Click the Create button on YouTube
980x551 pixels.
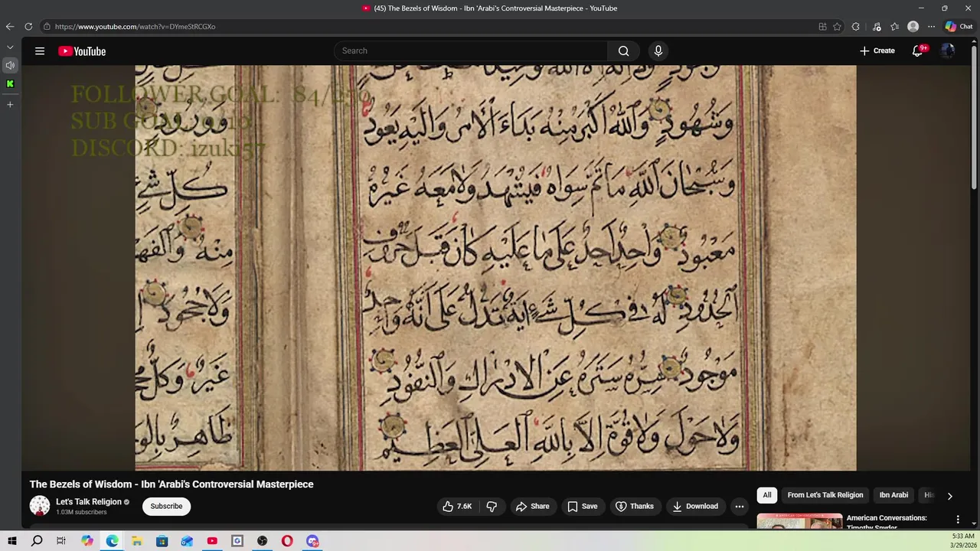tap(877, 51)
